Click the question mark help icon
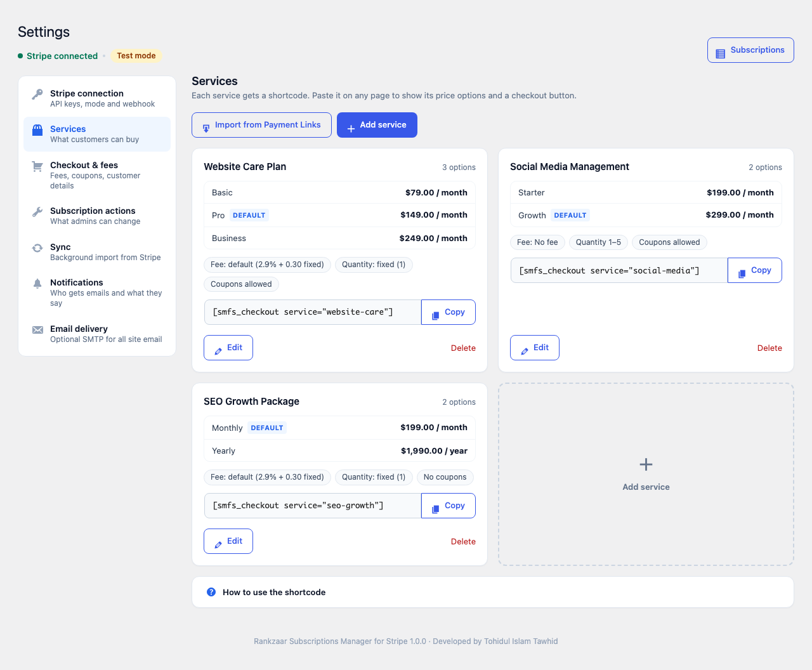Image resolution: width=812 pixels, height=670 pixels. (x=211, y=592)
